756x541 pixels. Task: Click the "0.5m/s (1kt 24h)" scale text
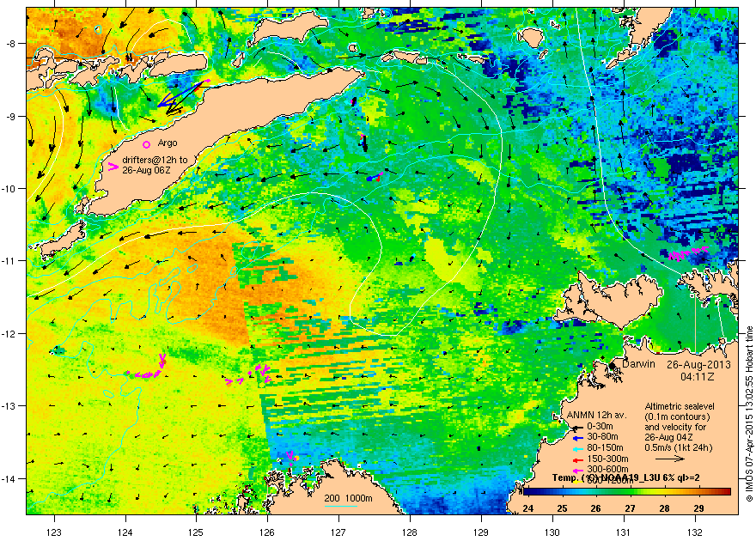click(x=679, y=447)
